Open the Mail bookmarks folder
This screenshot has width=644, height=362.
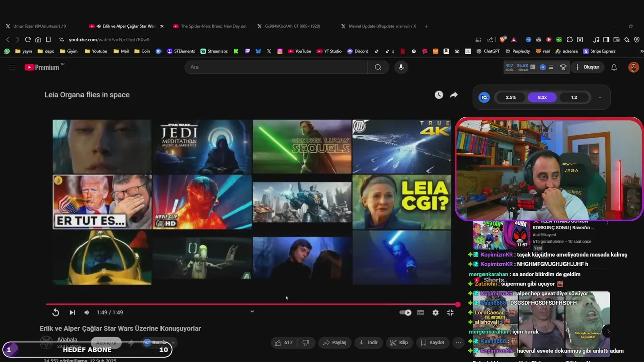click(x=121, y=51)
